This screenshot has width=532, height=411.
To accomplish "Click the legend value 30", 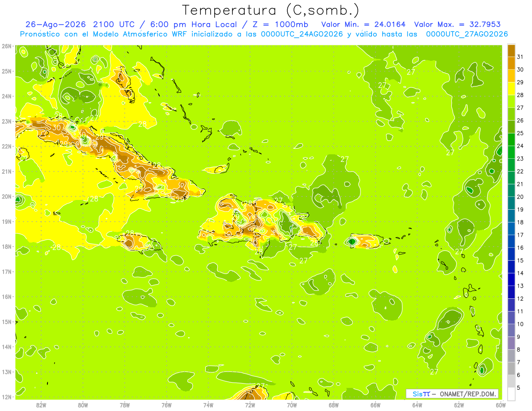I will [521, 70].
